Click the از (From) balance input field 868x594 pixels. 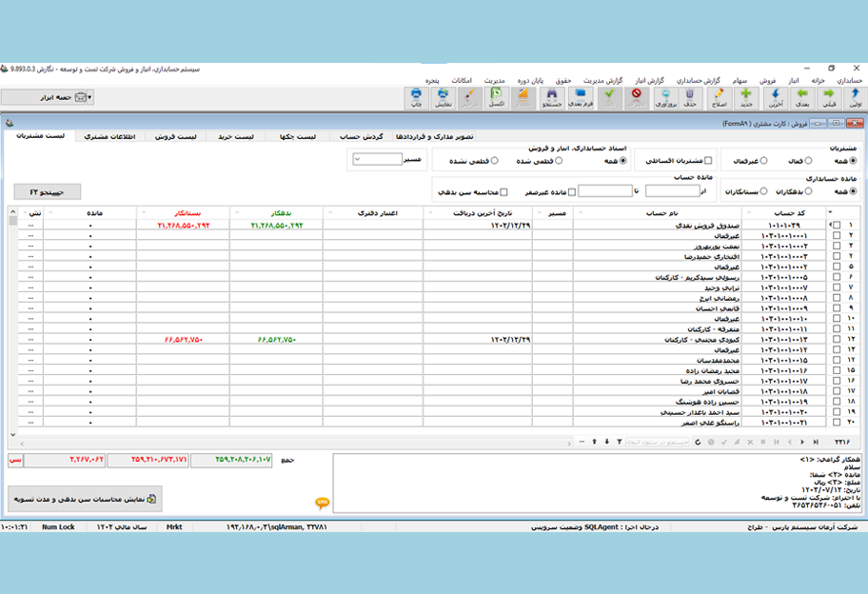point(673,191)
